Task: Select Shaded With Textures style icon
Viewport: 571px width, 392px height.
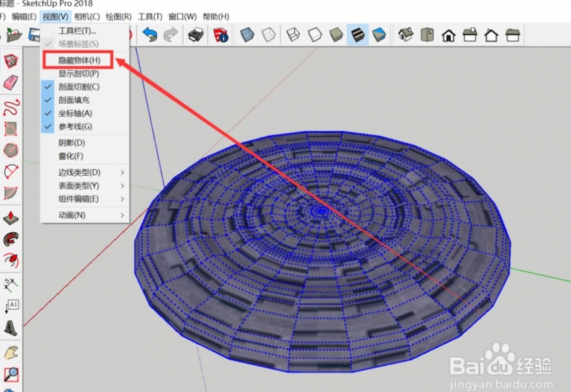Action: point(358,35)
